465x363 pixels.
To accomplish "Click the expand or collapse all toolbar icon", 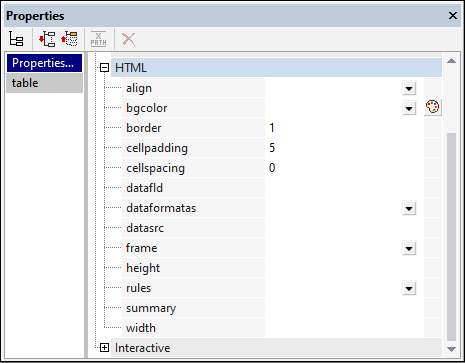I will point(69,39).
